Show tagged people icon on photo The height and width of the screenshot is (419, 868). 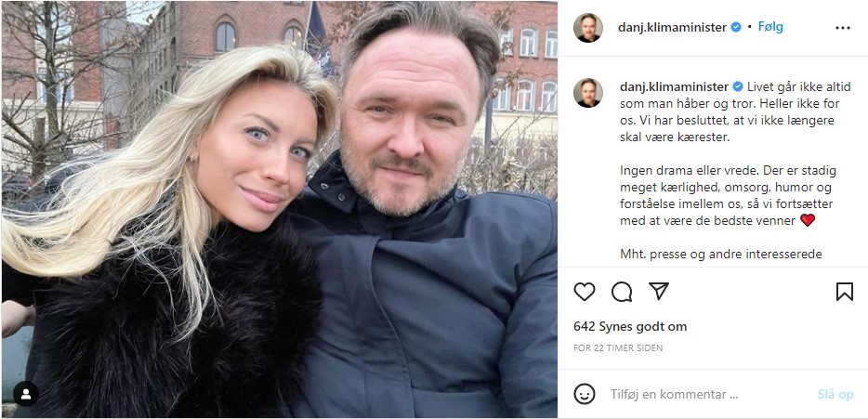(25, 394)
